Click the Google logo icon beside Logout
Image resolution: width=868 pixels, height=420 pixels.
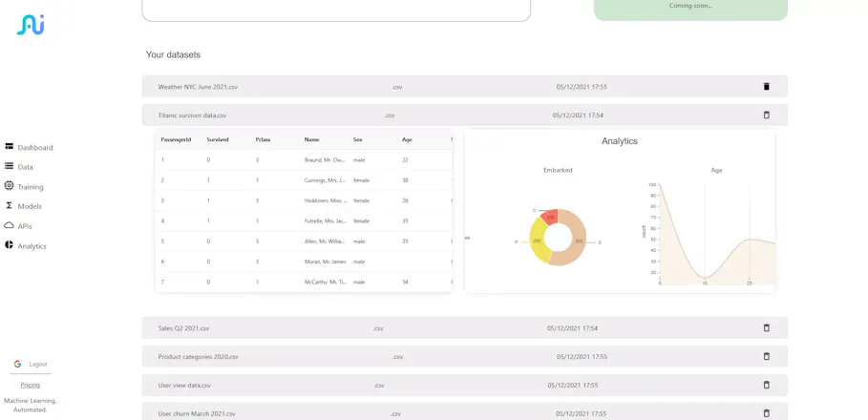click(x=18, y=364)
